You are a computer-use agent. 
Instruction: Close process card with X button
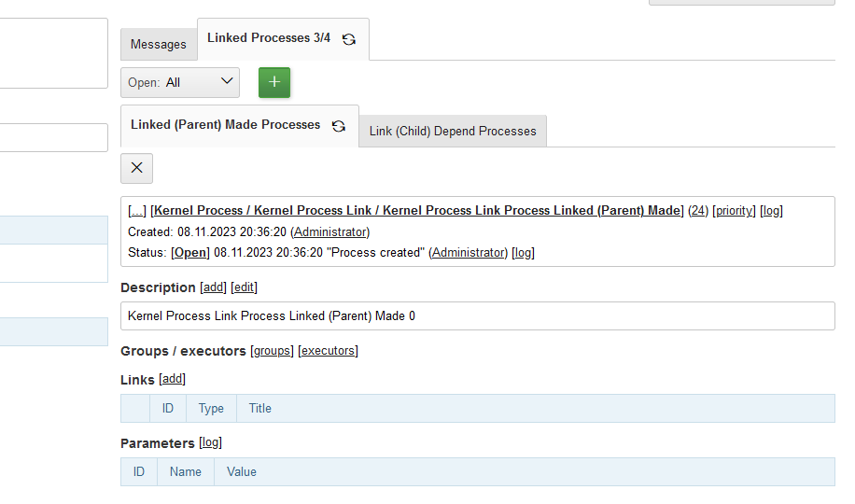tap(136, 168)
